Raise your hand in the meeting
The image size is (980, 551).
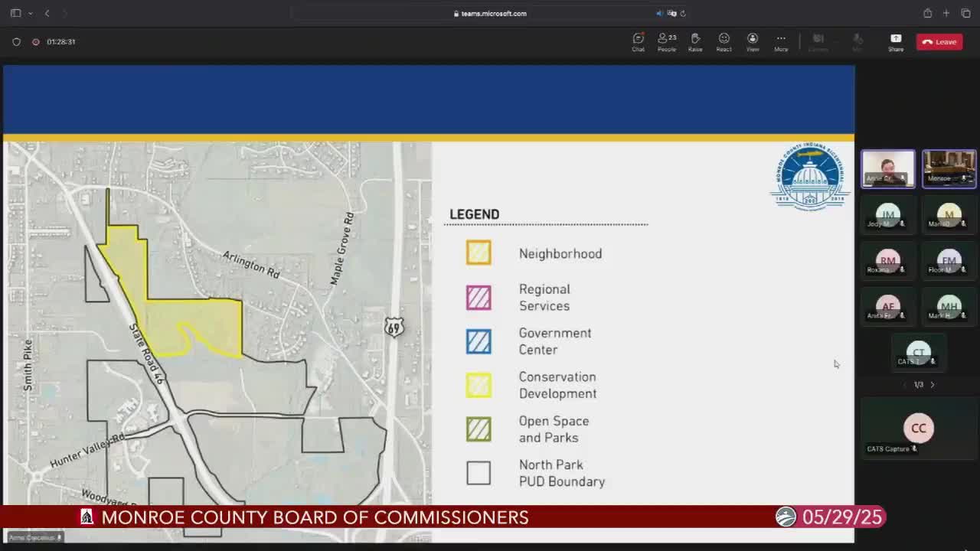(x=695, y=42)
